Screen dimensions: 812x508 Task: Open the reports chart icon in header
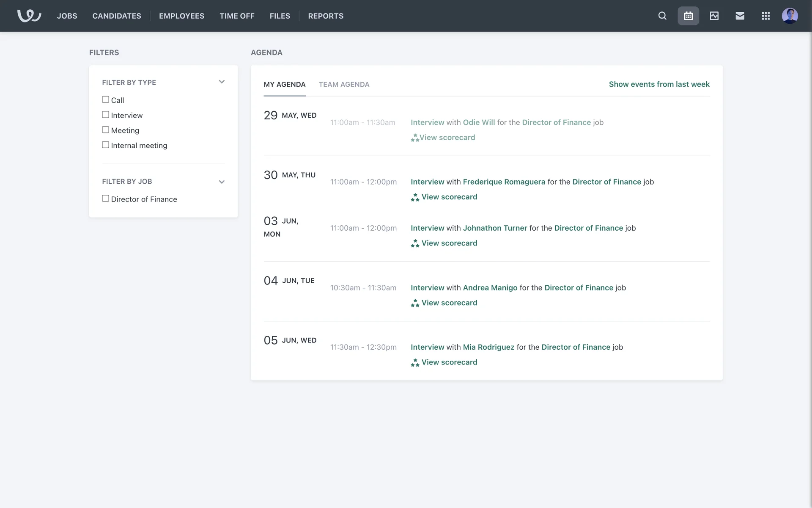click(714, 16)
